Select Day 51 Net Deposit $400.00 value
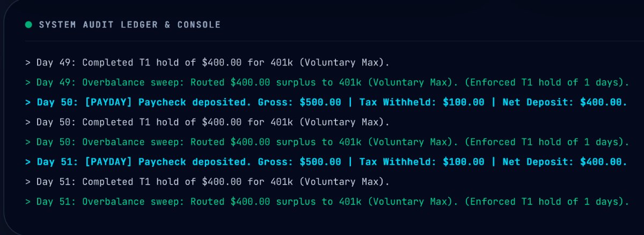 605,162
